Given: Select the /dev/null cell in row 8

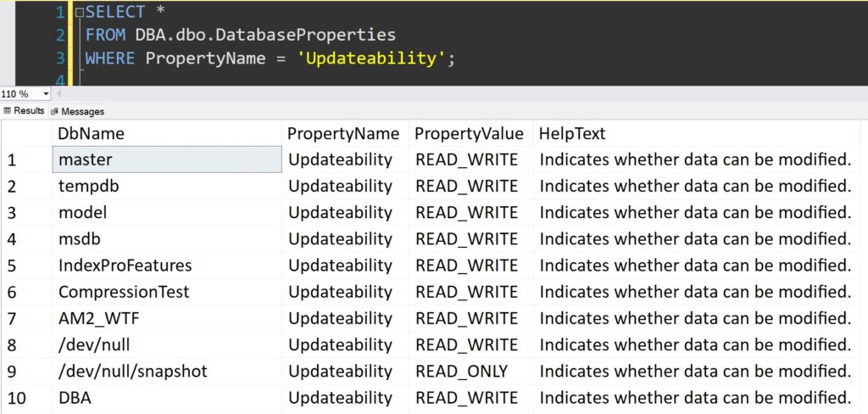Looking at the screenshot, I should click(167, 344).
